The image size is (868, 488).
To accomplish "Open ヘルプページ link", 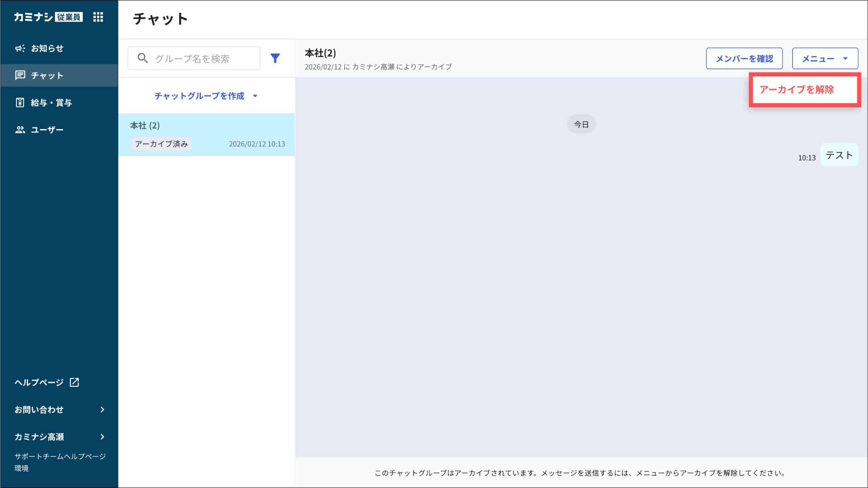I will pos(39,382).
